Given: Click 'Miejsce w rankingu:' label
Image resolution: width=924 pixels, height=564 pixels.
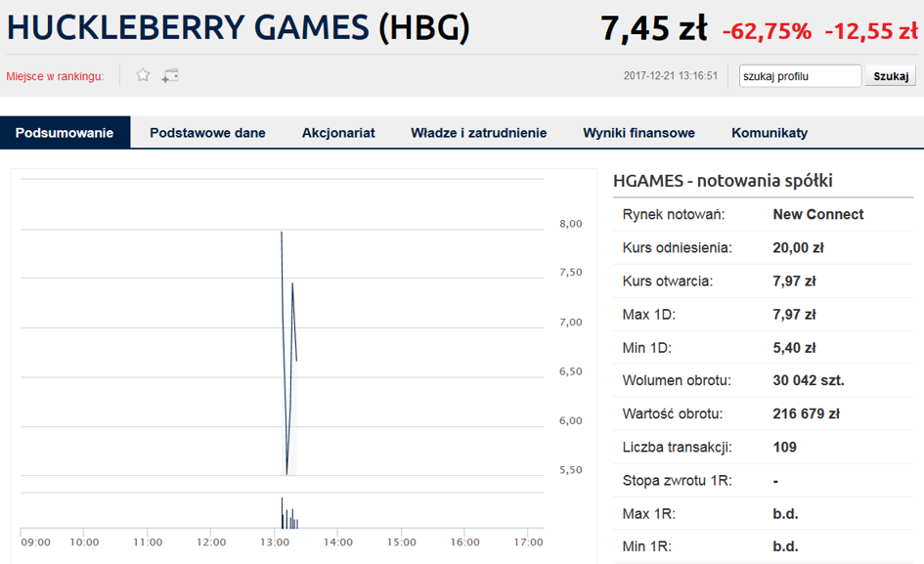Looking at the screenshot, I should [x=55, y=76].
